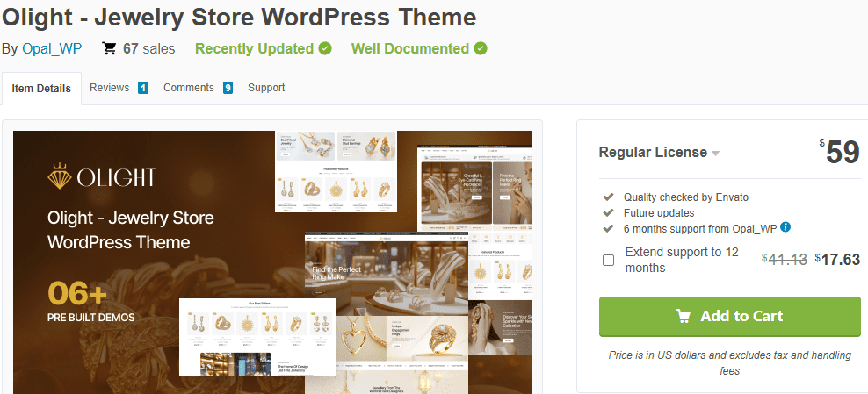This screenshot has height=394, width=868.
Task: Select the Item Details tab
Action: [41, 89]
